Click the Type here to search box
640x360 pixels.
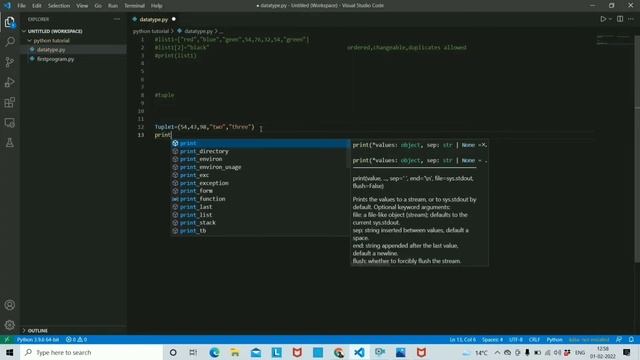pyautogui.click(x=91, y=352)
